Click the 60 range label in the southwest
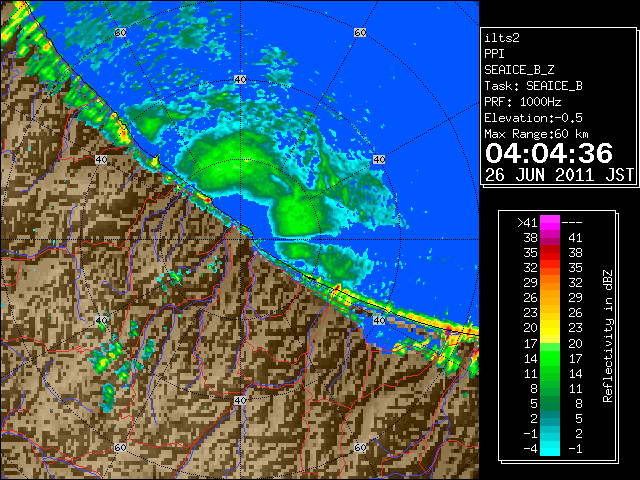 pos(120,447)
